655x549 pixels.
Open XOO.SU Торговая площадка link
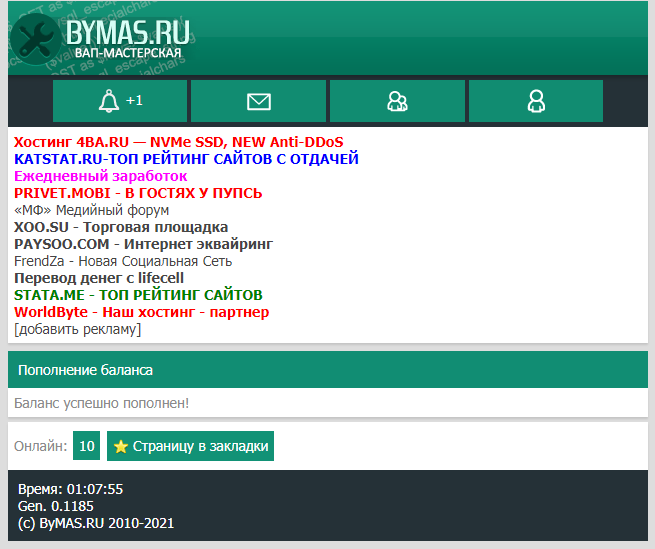coord(120,227)
